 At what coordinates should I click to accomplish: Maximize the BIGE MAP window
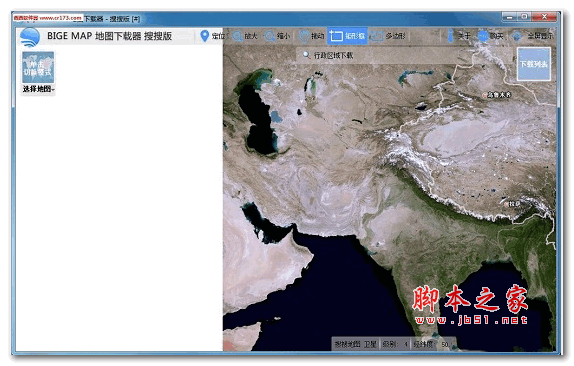(x=524, y=17)
